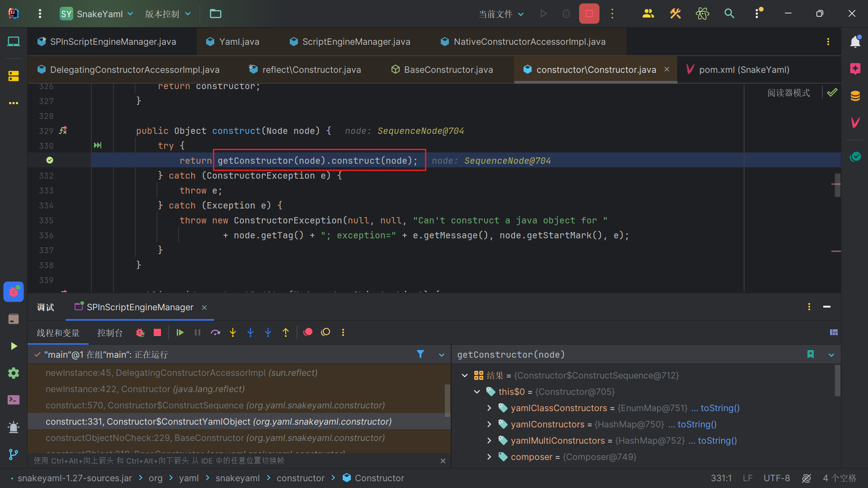Open run configuration dropdown

pyautogui.click(x=501, y=14)
